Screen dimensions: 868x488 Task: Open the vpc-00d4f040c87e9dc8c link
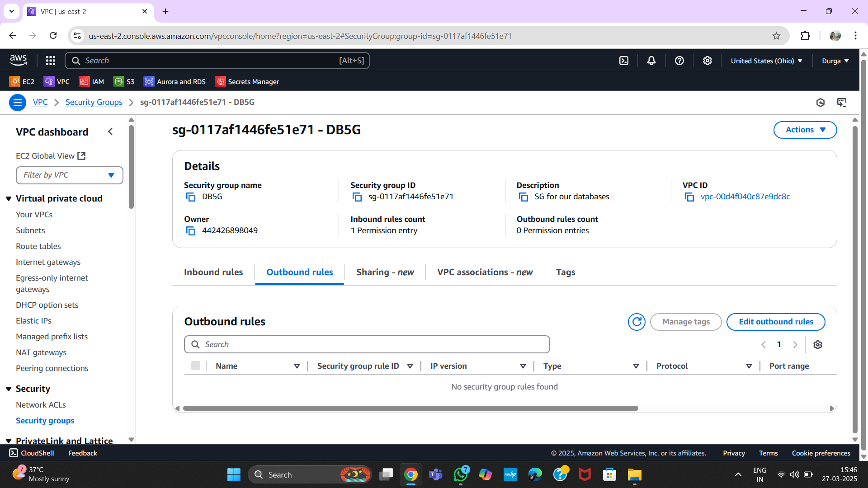click(745, 197)
